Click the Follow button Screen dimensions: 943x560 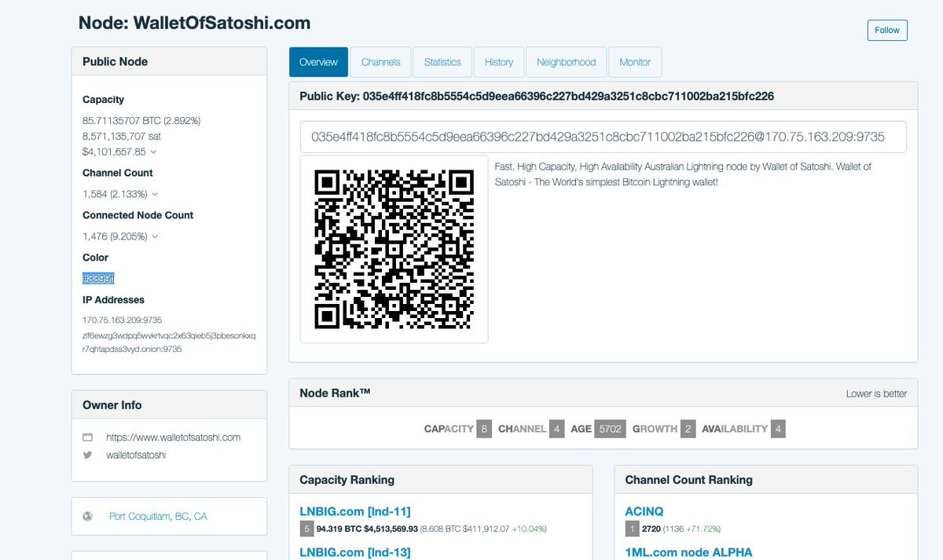[x=887, y=31]
